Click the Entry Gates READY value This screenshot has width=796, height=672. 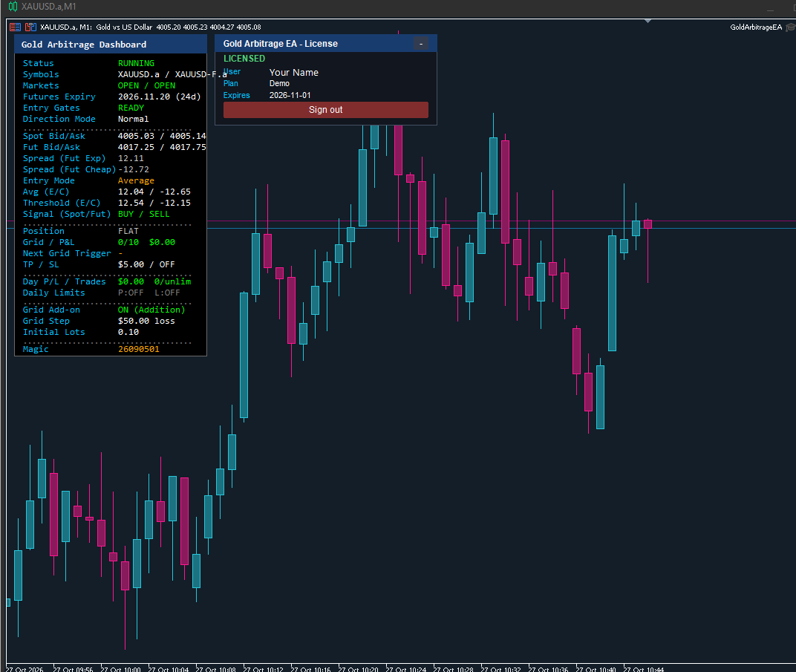131,108
